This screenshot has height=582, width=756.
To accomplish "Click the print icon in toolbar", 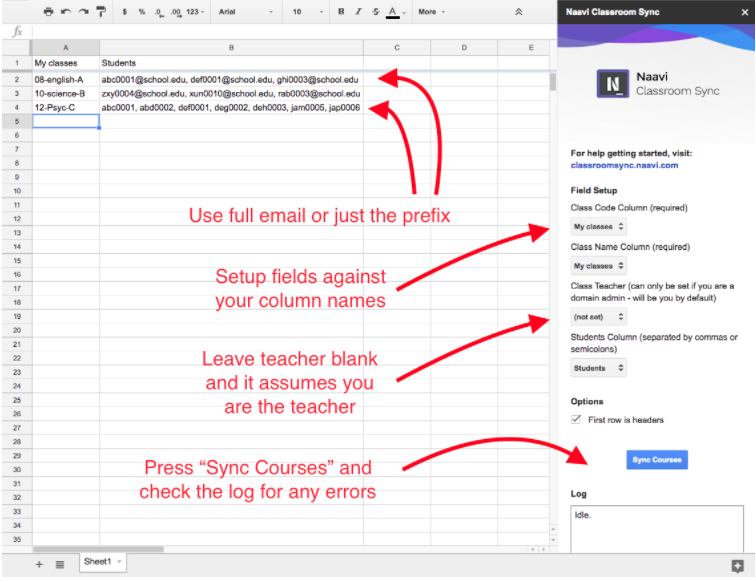I will [48, 12].
